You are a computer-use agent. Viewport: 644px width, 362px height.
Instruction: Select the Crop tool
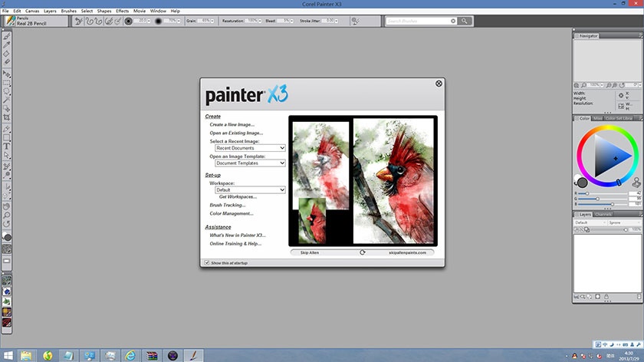tap(7, 117)
